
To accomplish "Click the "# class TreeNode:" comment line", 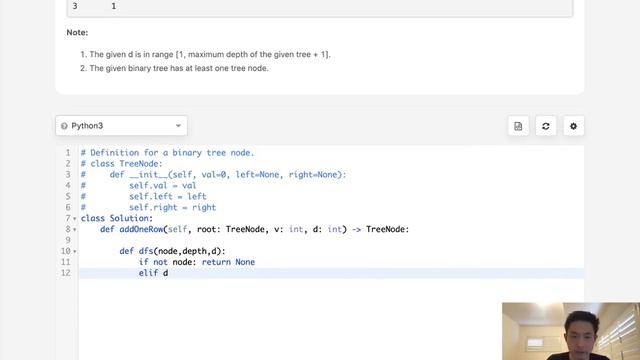I will click(122, 164).
